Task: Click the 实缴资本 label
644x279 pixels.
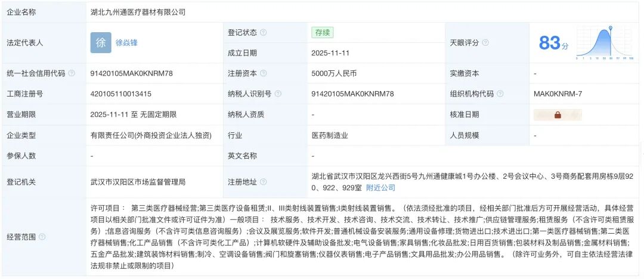Action: 465,73
